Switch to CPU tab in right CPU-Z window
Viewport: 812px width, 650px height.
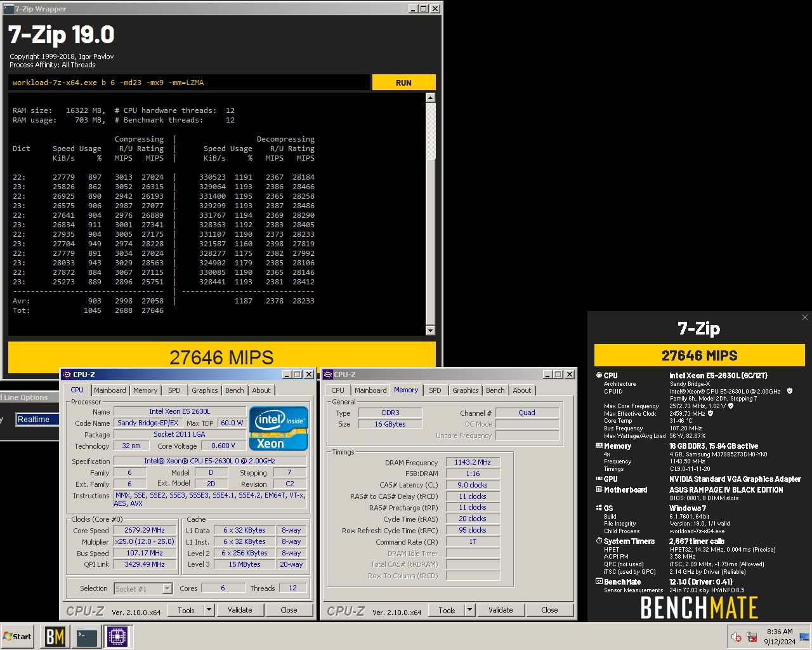click(x=338, y=390)
